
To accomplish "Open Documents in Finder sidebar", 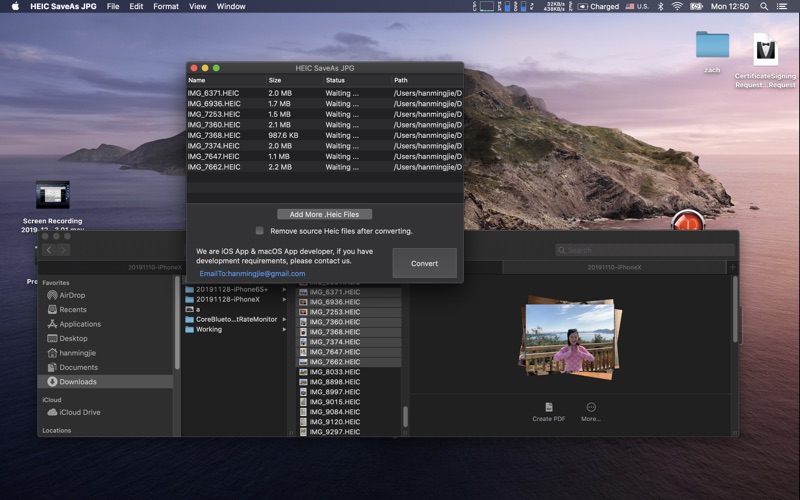I will click(x=72, y=367).
